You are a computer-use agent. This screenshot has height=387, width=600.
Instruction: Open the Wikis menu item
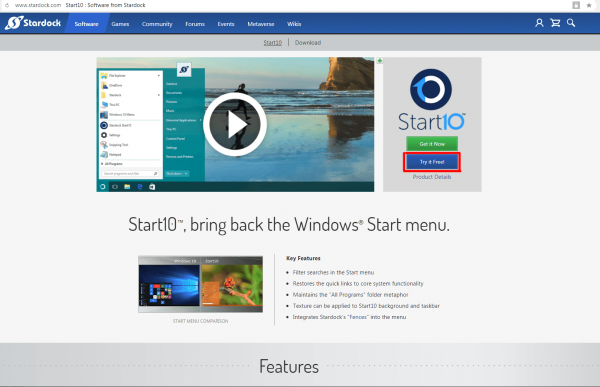pos(294,24)
